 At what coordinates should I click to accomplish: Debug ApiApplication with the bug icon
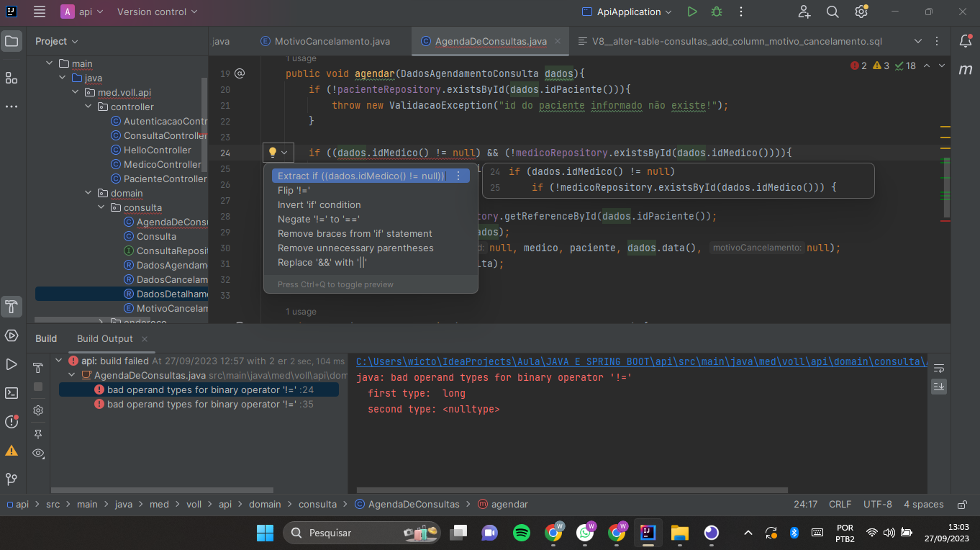716,12
